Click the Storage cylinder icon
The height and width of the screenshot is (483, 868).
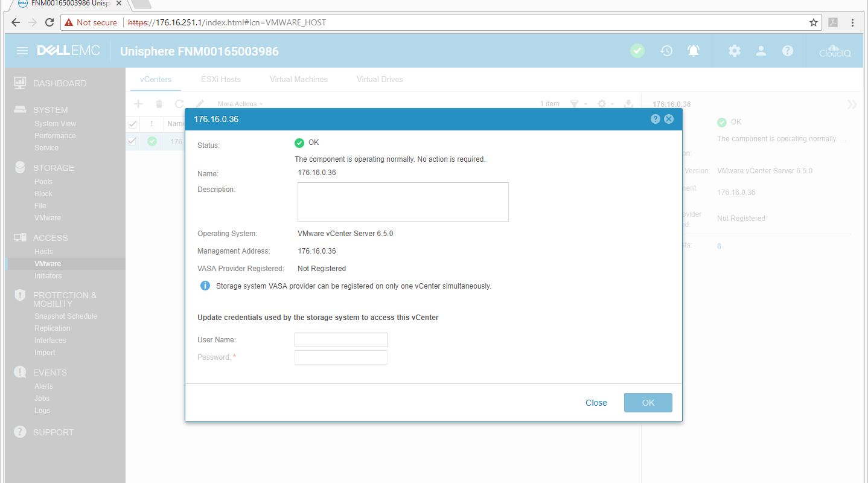click(x=20, y=167)
